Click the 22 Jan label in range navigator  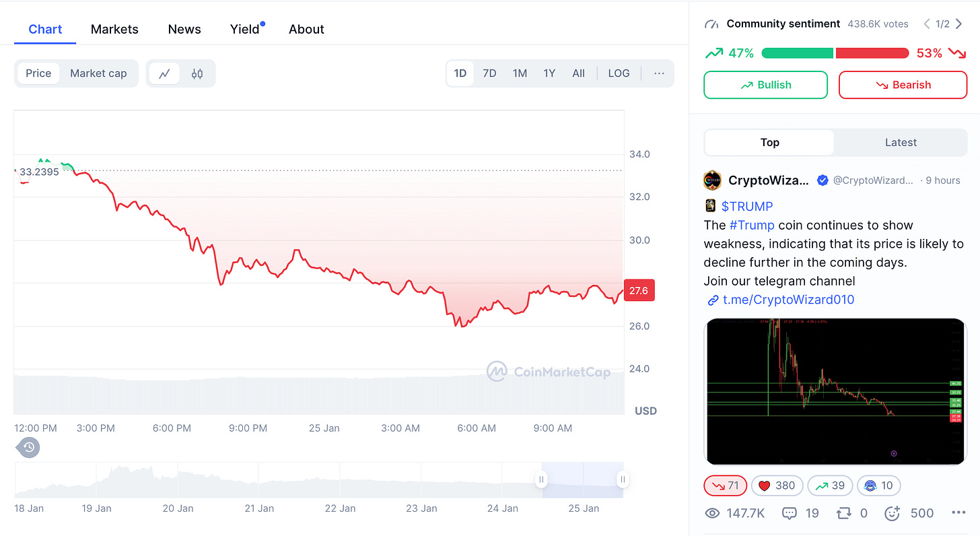tap(340, 508)
